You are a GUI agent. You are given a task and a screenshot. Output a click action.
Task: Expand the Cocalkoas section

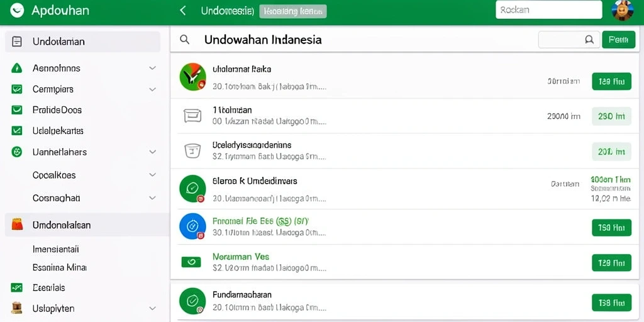152,175
